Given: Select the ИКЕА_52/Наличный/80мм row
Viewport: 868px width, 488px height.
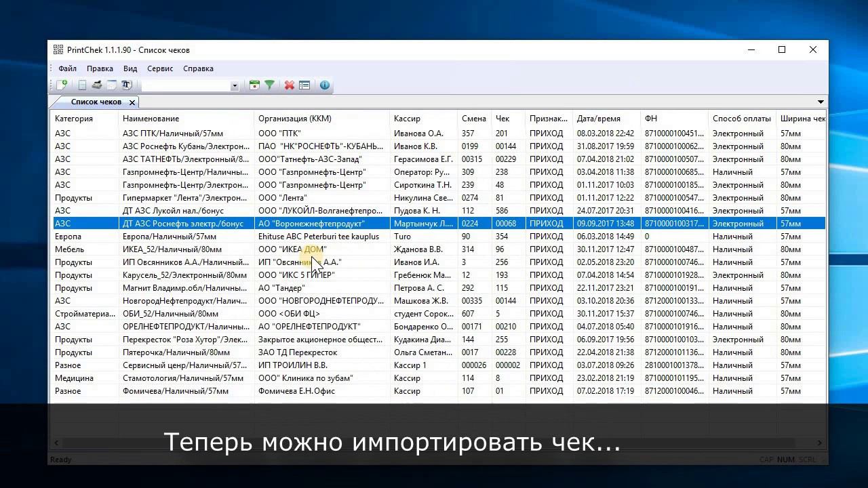Looking at the screenshot, I should click(x=438, y=249).
